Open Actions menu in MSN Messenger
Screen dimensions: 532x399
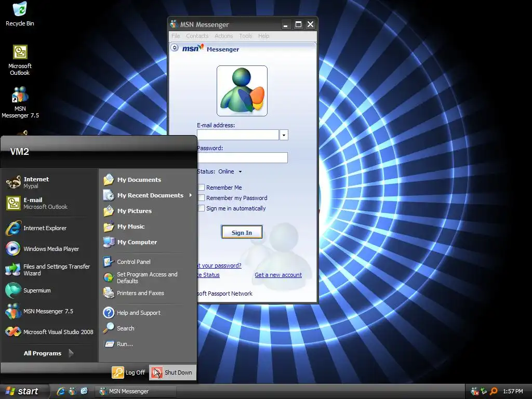coord(223,36)
